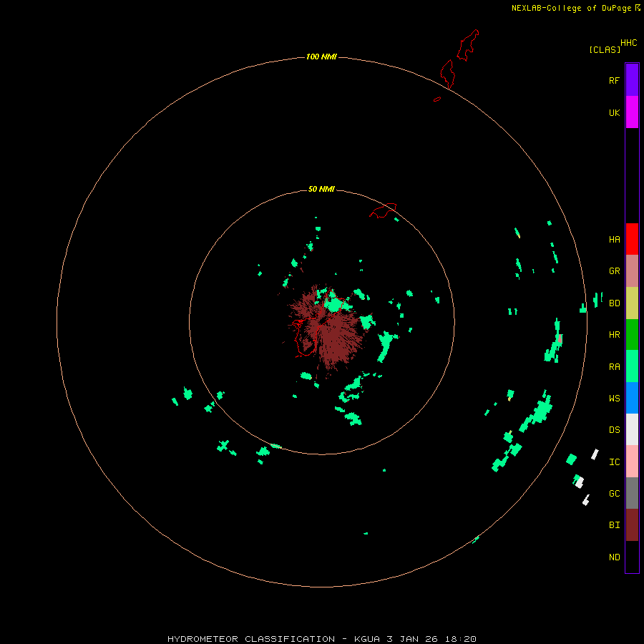Click the WS legend label
Viewport: 644px width, 644px height.
pyautogui.click(x=614, y=399)
